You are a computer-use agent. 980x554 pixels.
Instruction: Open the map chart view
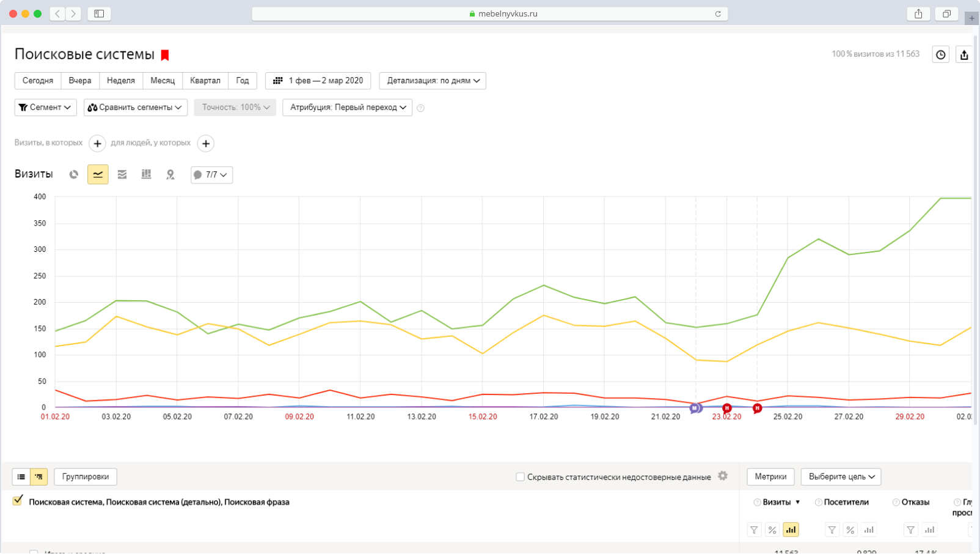point(170,174)
